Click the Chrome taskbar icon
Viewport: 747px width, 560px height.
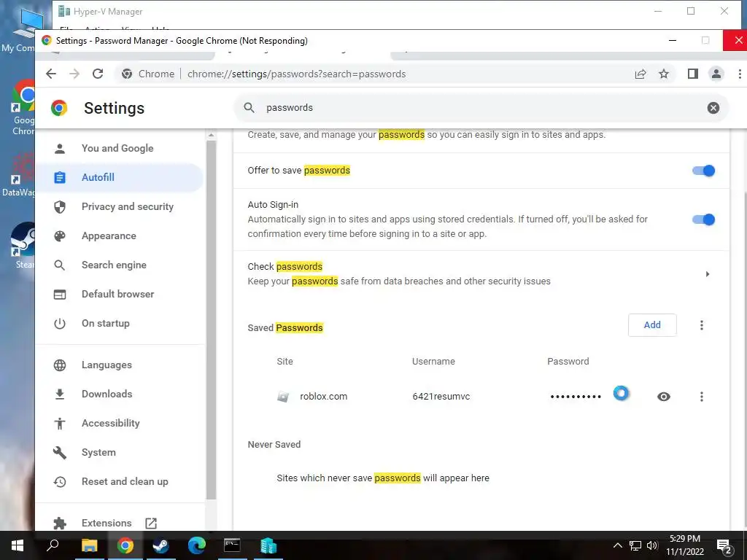click(125, 545)
